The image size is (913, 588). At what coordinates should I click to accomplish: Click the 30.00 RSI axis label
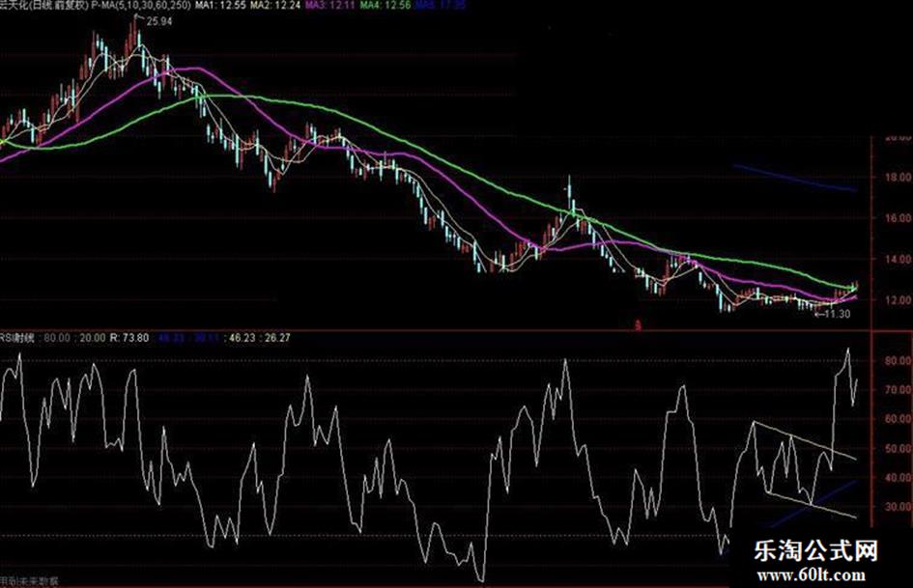coord(895,507)
